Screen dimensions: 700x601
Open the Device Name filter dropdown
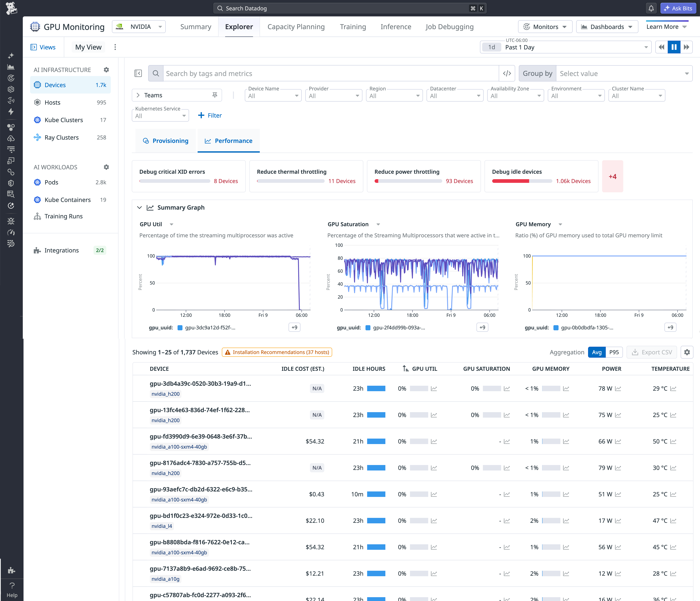tap(273, 96)
